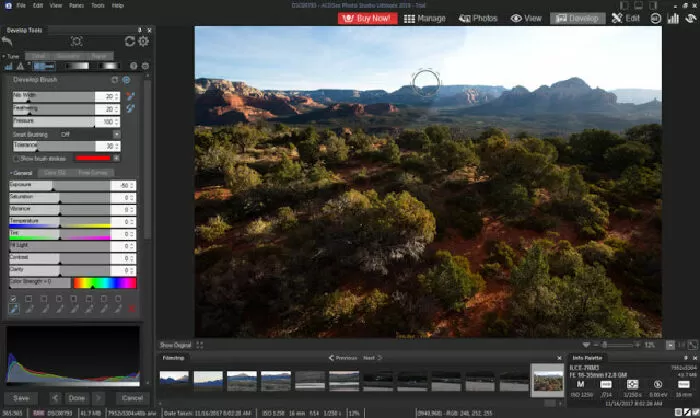
Task: Click the full-screen preview icon in Develop Tools
Action: 76,41
